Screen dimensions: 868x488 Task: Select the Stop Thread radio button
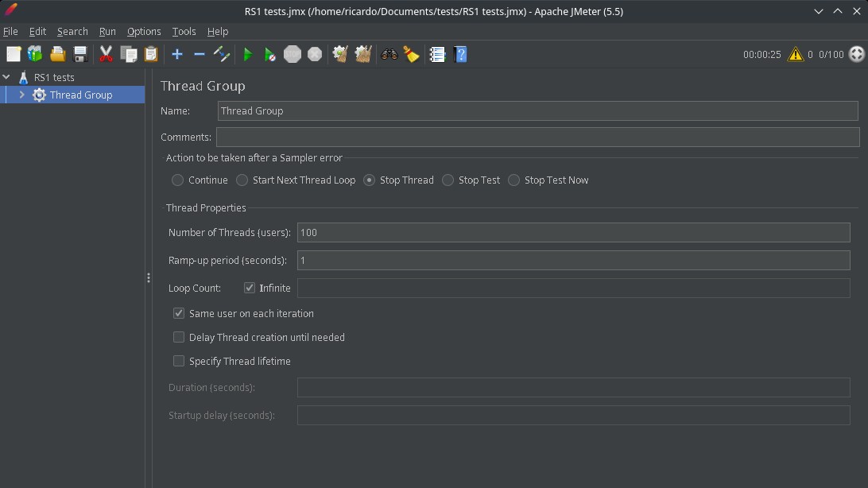[x=370, y=180]
